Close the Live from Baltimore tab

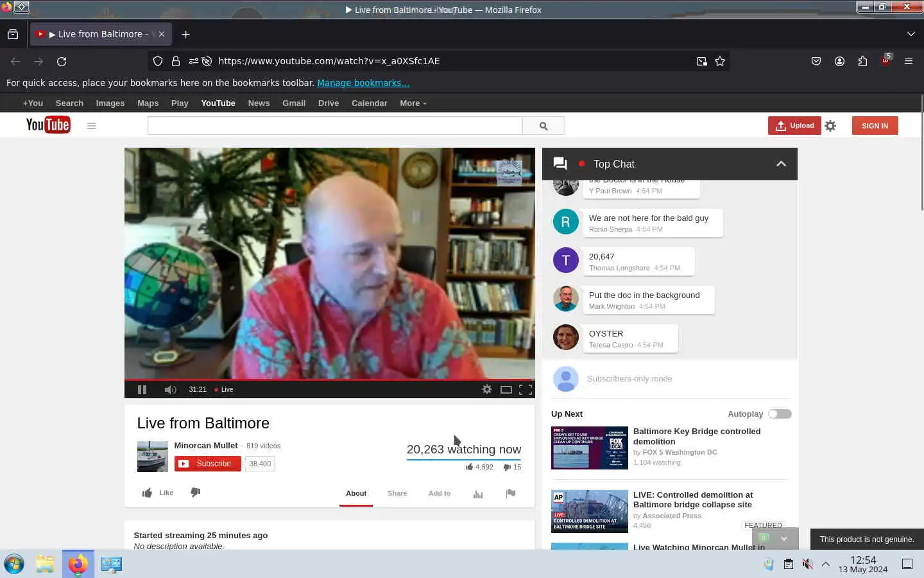pos(162,34)
